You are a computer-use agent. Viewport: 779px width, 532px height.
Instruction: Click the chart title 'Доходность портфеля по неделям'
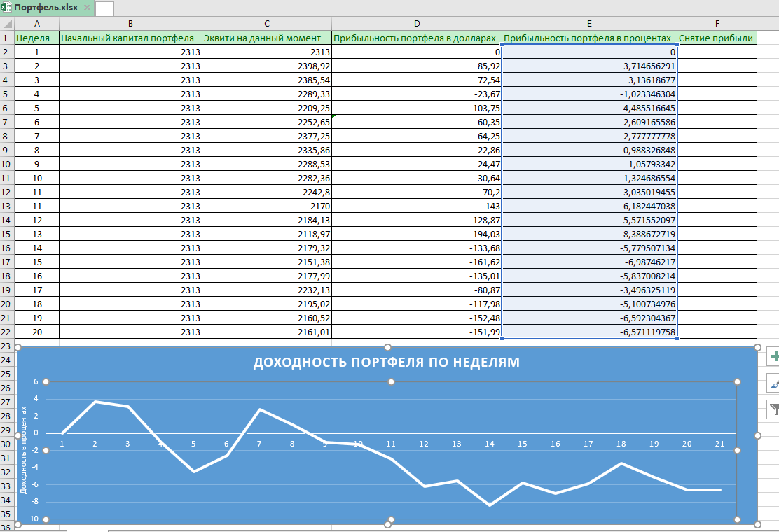[386, 363]
